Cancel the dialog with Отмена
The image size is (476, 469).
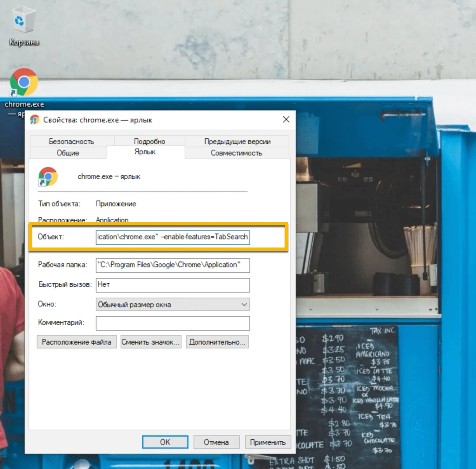point(216,442)
